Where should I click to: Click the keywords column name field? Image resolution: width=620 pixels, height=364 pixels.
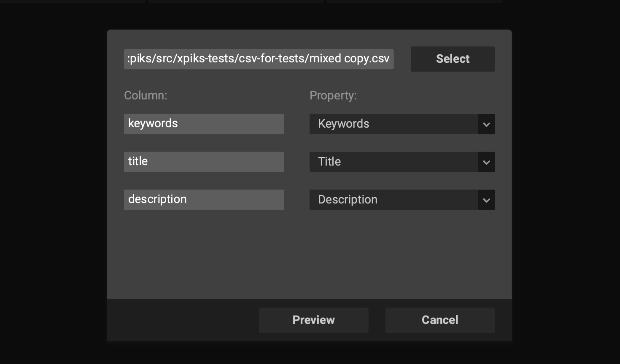(x=204, y=124)
